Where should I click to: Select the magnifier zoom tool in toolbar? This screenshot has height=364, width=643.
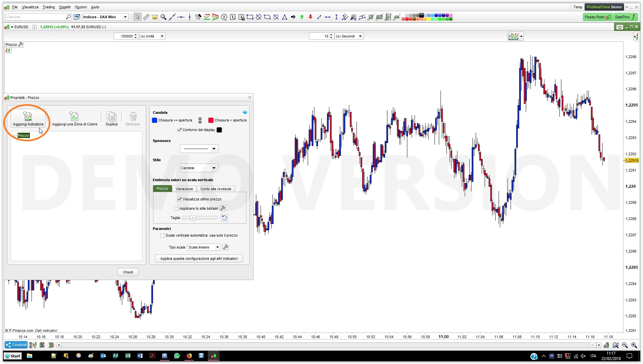(163, 17)
